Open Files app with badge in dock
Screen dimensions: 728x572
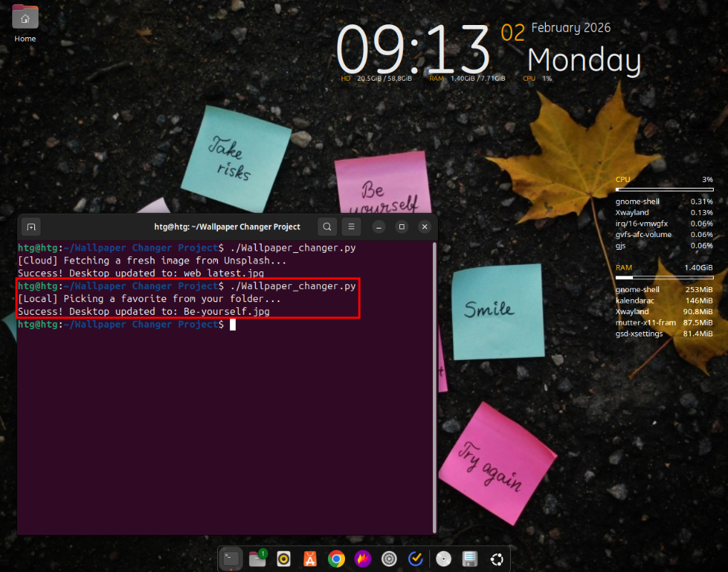(258, 559)
